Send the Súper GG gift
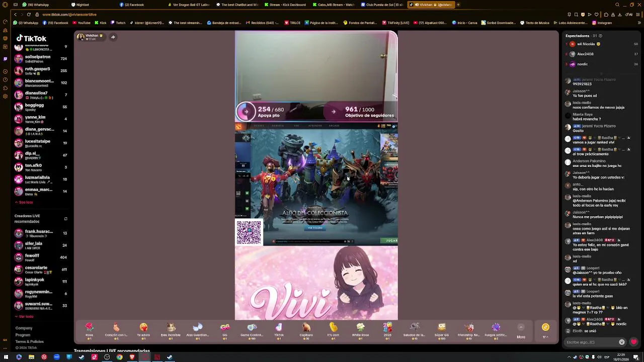Viewport: 644px width, 362px height. coord(442,330)
